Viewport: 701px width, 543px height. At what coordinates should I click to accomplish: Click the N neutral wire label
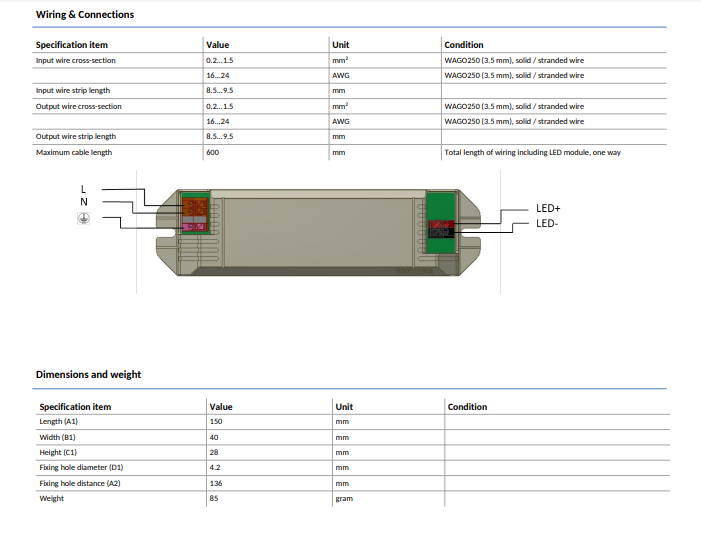click(84, 202)
